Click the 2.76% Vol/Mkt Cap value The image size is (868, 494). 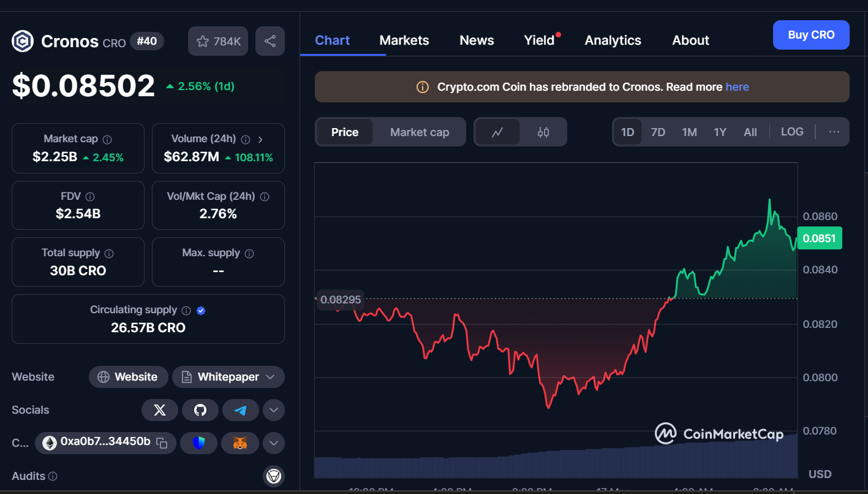(218, 214)
